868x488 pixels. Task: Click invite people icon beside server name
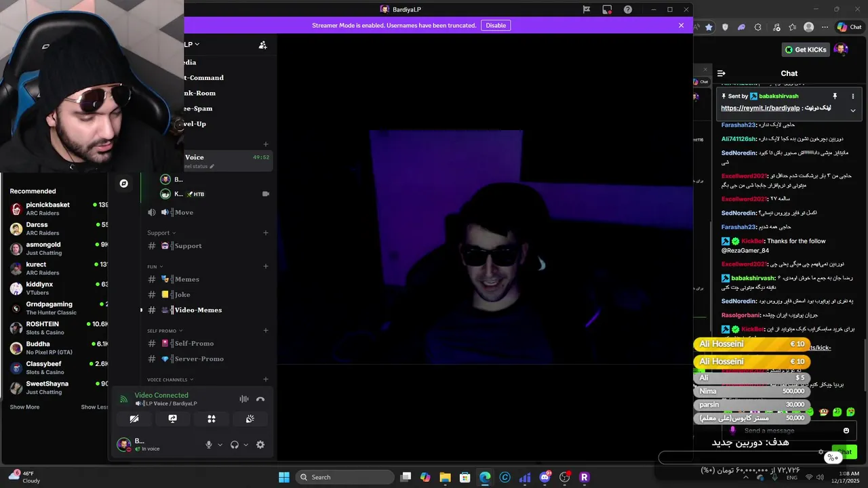pos(262,45)
